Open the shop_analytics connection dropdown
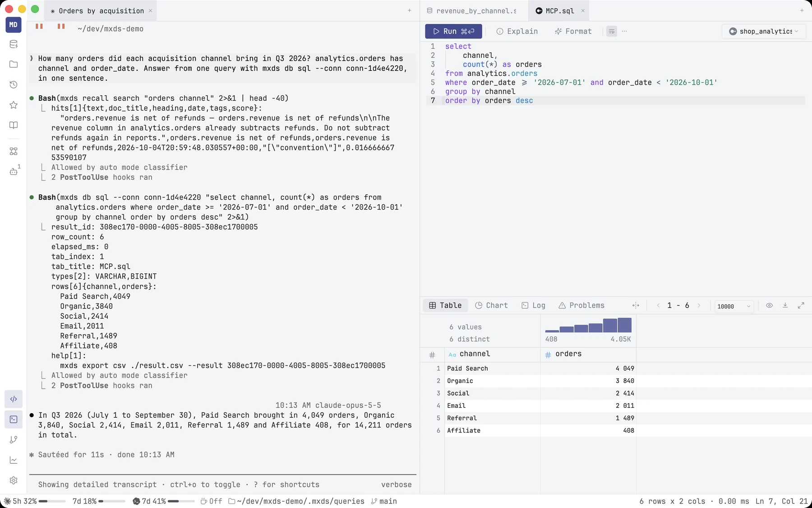The image size is (812, 508). 764,31
